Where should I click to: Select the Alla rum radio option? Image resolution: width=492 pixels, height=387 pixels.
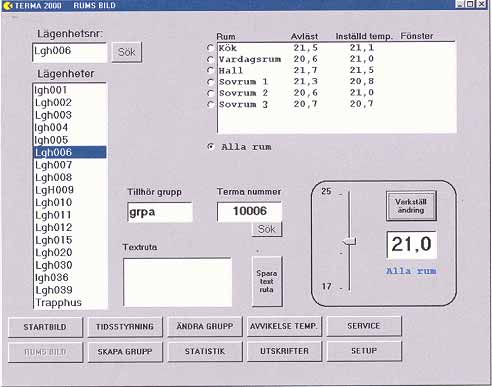[211, 146]
